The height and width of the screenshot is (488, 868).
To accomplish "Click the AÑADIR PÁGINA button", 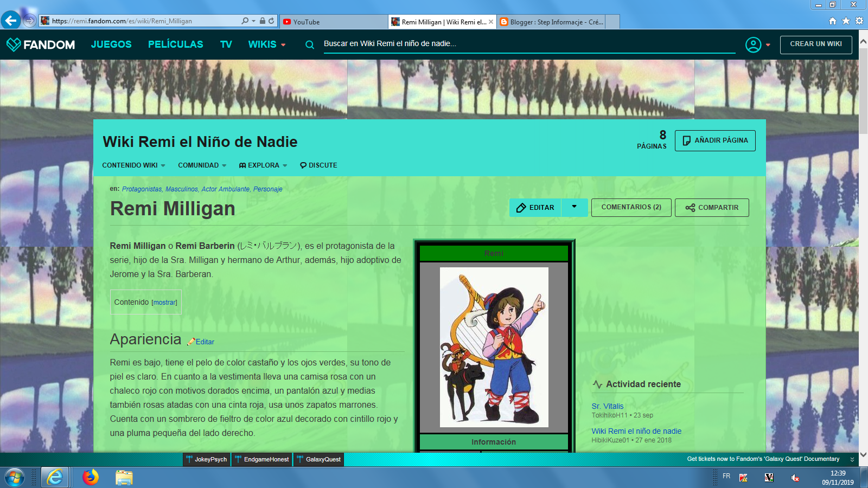I will (x=715, y=140).
